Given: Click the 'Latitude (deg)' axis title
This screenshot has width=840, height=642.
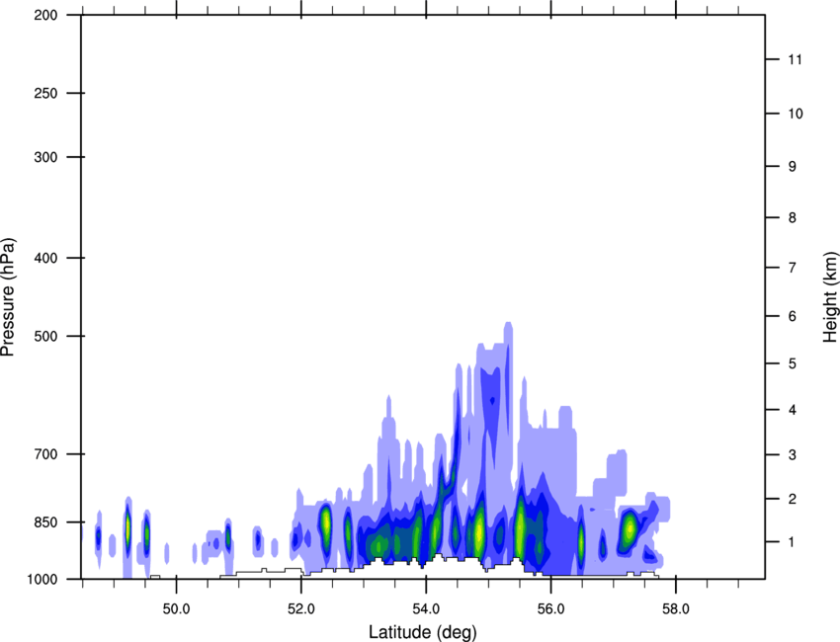Looking at the screenshot, I should [x=422, y=632].
